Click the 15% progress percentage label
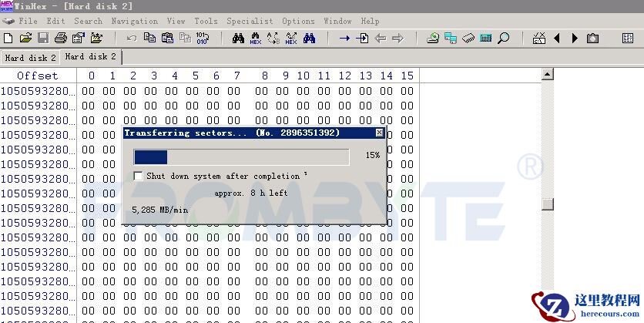This screenshot has height=323, width=644. 373,155
